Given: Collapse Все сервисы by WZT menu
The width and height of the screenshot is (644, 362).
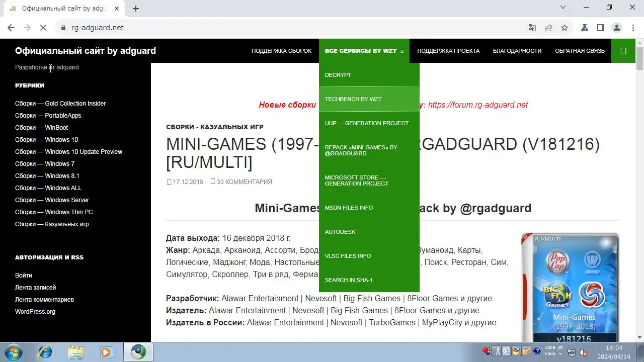Looking at the screenshot, I should [364, 51].
